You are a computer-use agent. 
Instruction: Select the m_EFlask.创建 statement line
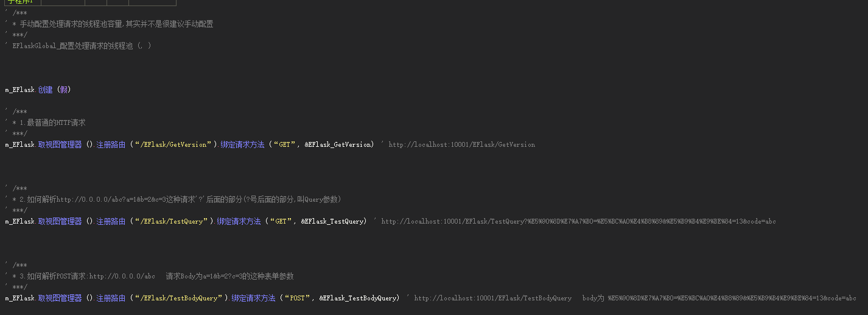click(x=38, y=90)
